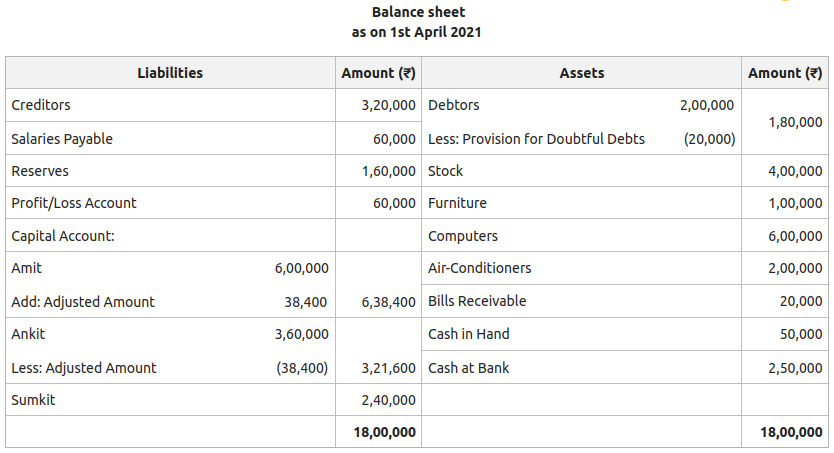Select the Computers asset row label
This screenshot has height=453, width=834.
(463, 236)
